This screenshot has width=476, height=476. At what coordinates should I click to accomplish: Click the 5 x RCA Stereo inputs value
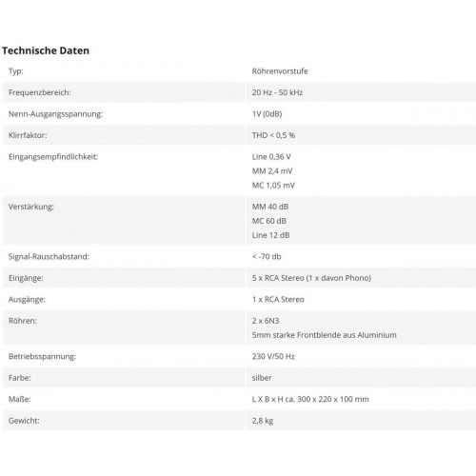[x=311, y=278]
